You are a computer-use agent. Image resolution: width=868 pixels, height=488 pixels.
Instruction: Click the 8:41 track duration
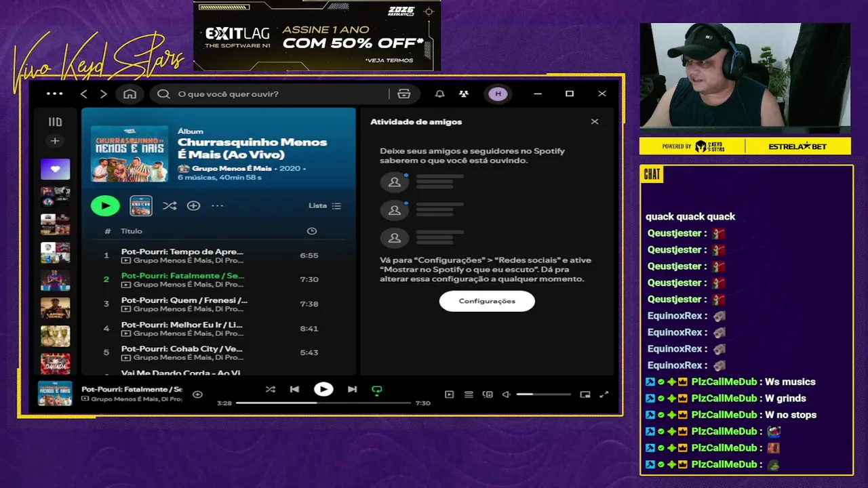pos(309,328)
